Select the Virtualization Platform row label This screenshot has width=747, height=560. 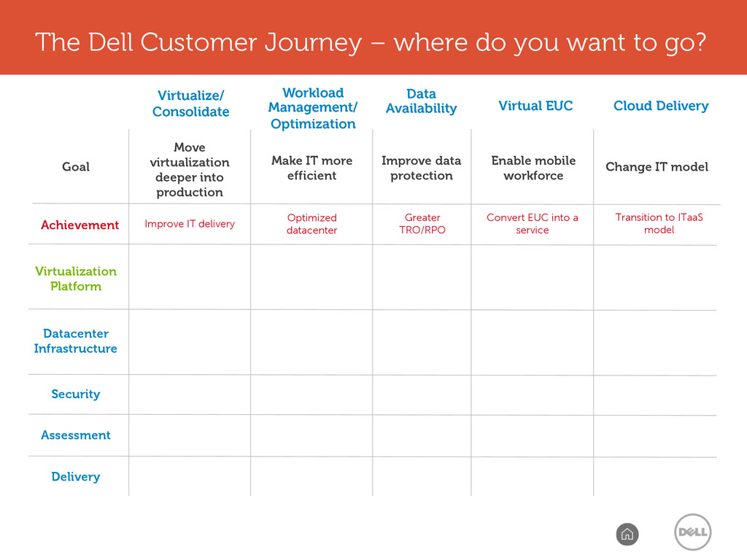[76, 279]
